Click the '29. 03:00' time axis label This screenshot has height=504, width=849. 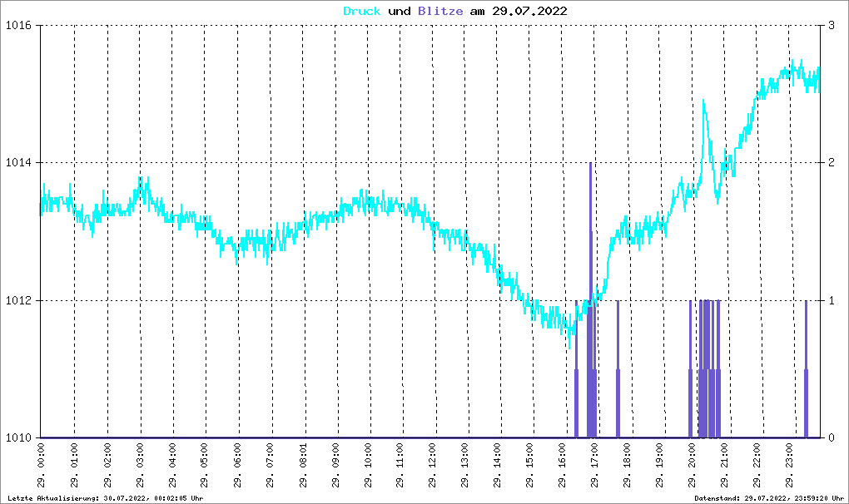(140, 466)
